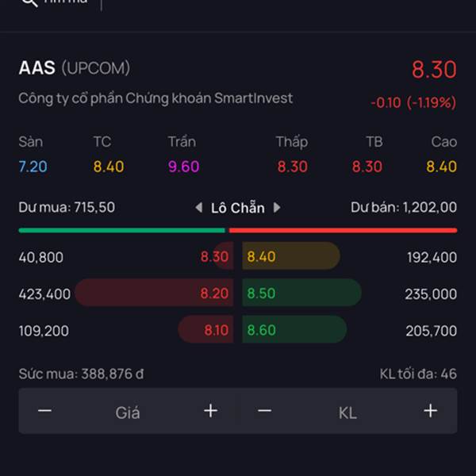Increase price with Giá plus button
The image size is (476, 476).
click(x=210, y=411)
